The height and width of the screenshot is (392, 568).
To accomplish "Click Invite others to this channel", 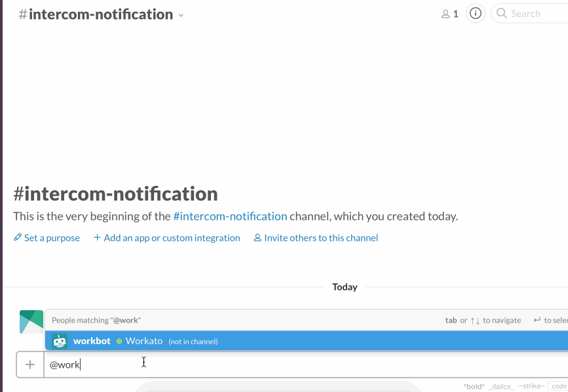I will [321, 238].
